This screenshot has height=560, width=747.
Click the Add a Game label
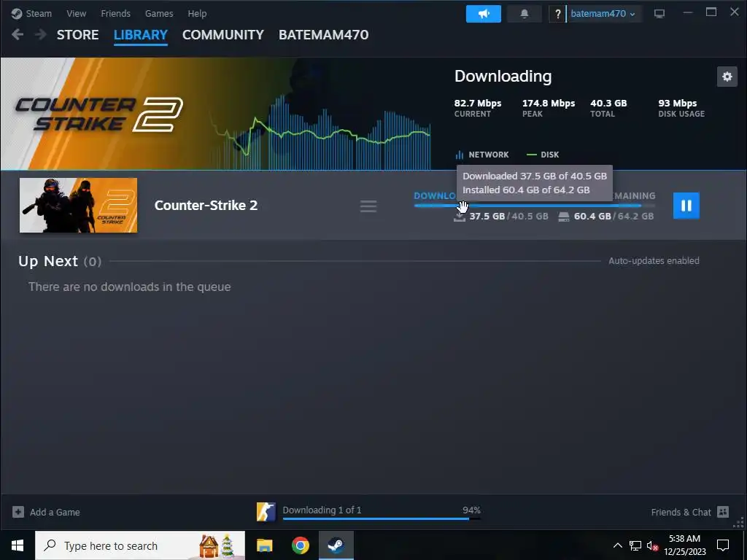coord(55,512)
